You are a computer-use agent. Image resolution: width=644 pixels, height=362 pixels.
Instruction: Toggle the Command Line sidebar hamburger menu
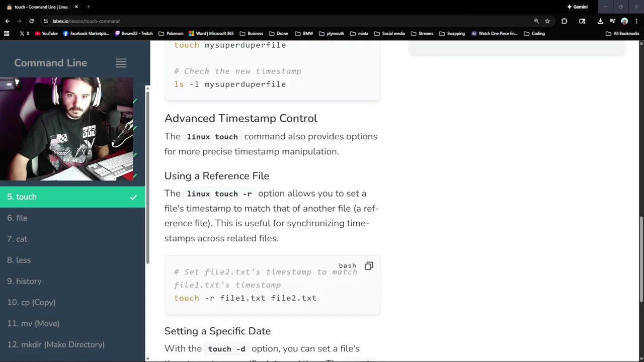(x=121, y=63)
